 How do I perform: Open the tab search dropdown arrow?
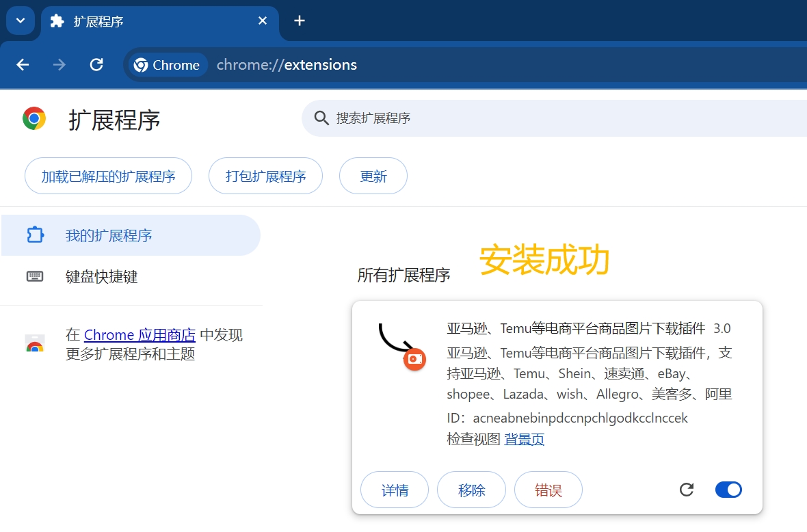coord(21,21)
